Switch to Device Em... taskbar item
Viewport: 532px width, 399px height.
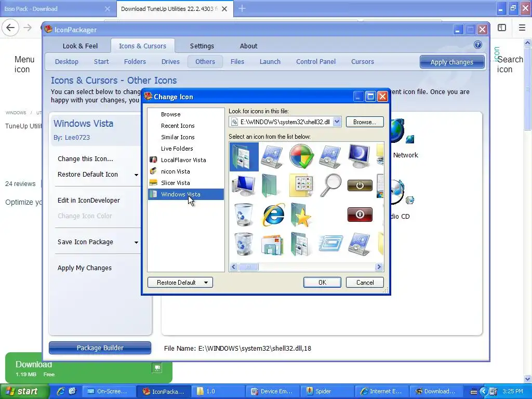coord(272,391)
